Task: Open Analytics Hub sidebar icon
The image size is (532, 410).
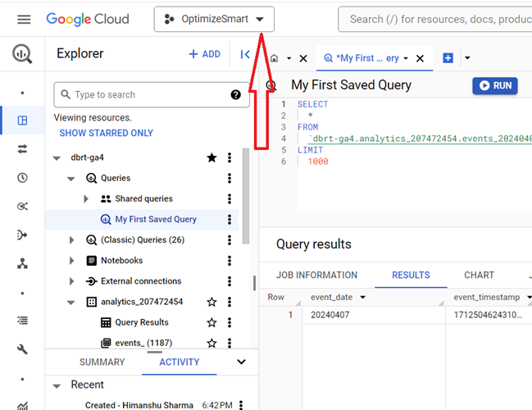Action: (x=22, y=206)
